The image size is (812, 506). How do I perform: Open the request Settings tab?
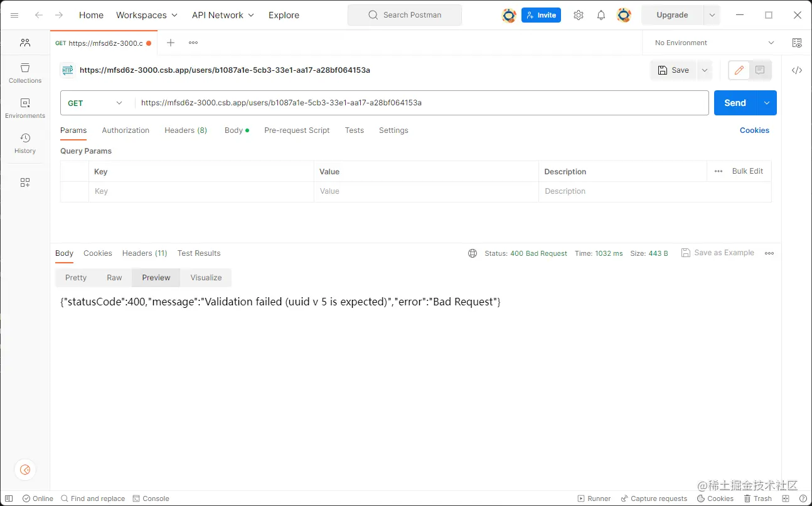pyautogui.click(x=393, y=130)
